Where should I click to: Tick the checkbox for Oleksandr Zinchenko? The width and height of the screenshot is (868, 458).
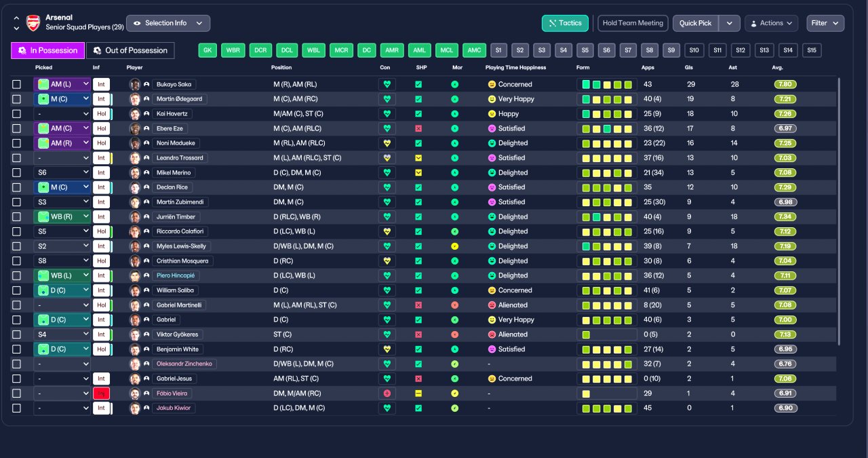click(x=16, y=364)
